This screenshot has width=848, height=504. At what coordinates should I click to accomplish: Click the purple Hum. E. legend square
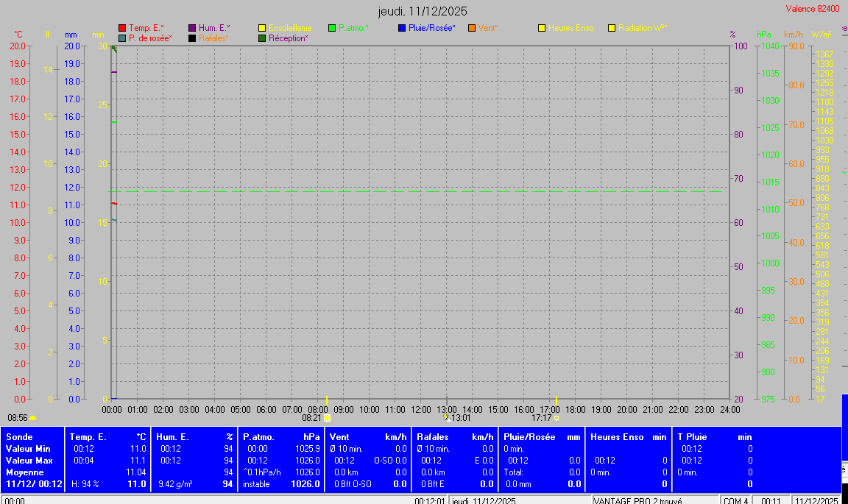192,28
